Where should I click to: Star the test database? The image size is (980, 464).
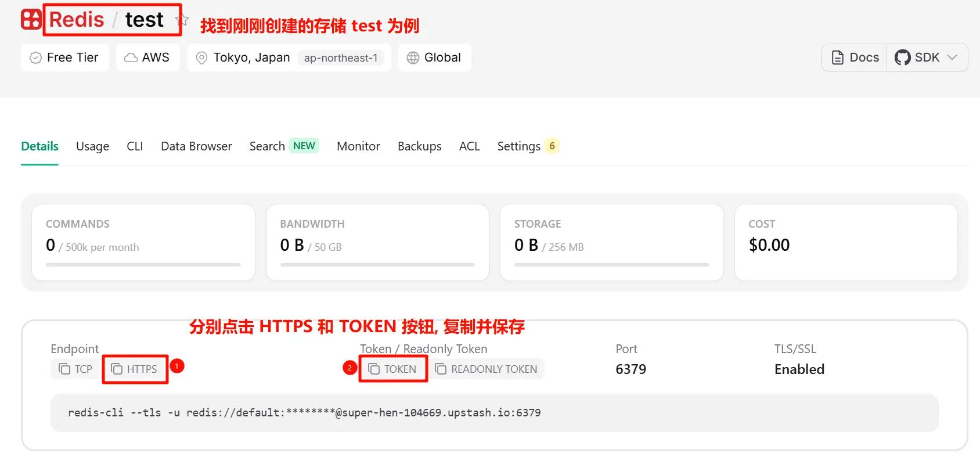182,20
